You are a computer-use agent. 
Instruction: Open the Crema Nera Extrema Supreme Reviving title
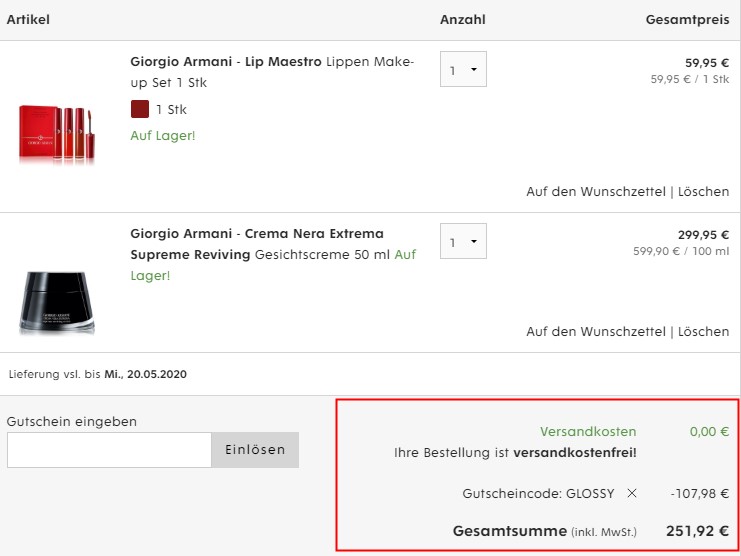(x=257, y=244)
